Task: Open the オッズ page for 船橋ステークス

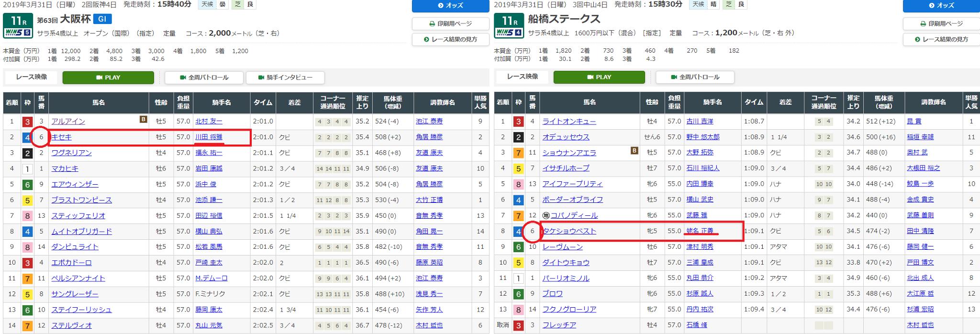Action: (x=941, y=5)
